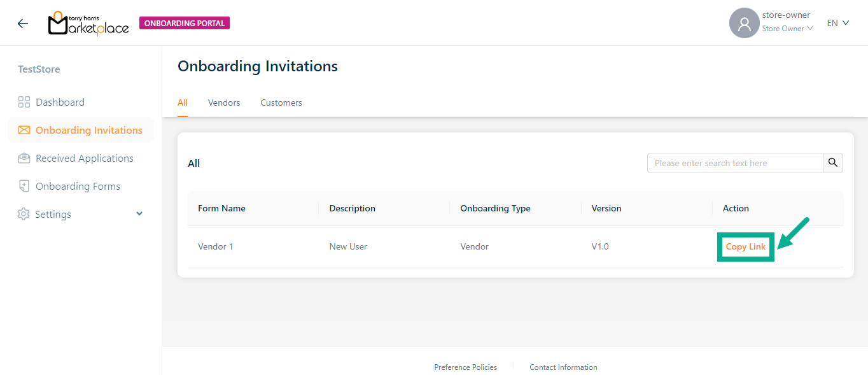This screenshot has height=375, width=868.
Task: Expand the Settings menu chevron
Action: point(139,214)
